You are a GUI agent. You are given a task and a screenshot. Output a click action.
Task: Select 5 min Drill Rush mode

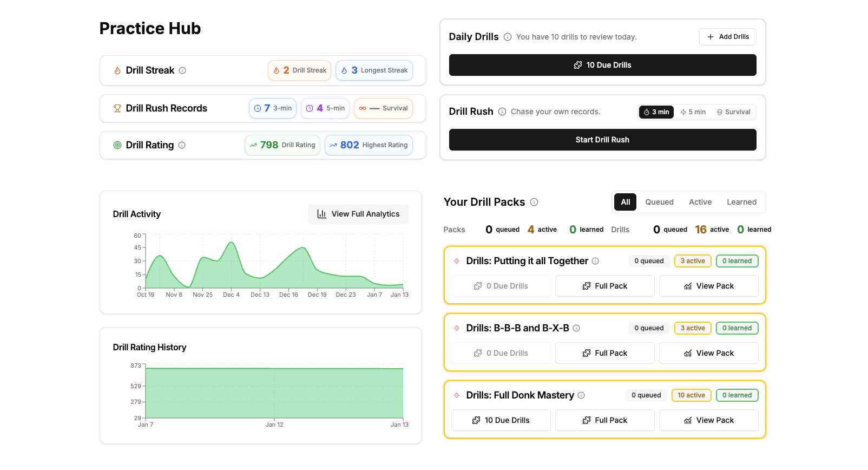(x=693, y=112)
